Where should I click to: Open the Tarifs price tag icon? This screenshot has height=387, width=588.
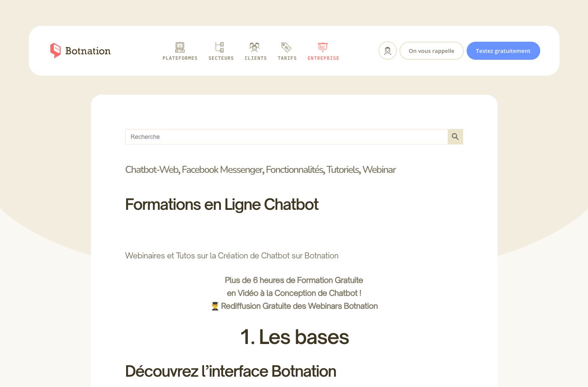click(286, 47)
